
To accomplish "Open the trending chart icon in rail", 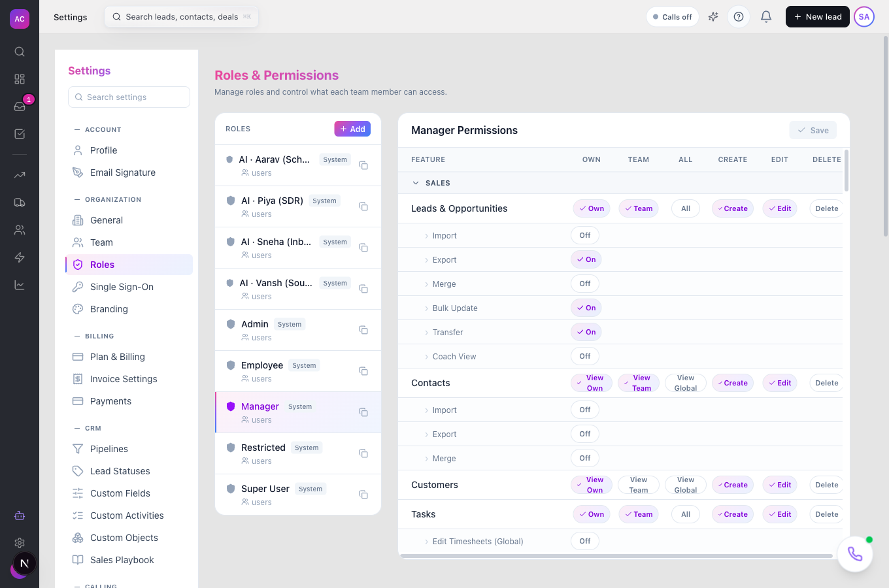I will (x=20, y=175).
